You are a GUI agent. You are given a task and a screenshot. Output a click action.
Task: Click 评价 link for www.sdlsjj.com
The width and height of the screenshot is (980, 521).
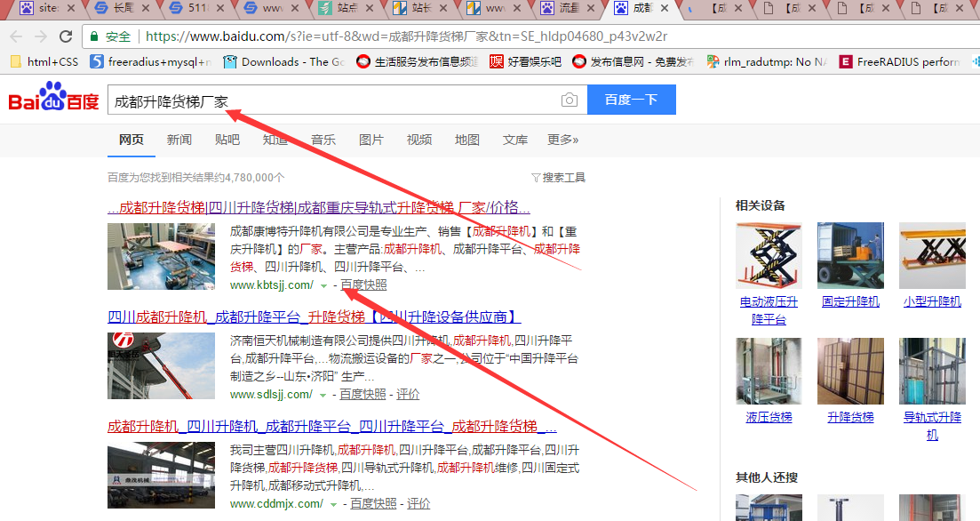click(408, 395)
